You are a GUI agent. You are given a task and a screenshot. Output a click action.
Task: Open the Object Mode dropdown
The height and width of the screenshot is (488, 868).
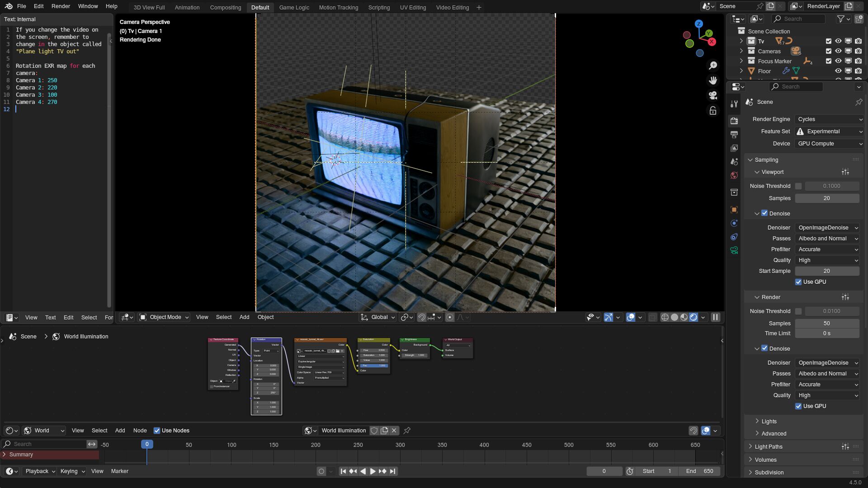(164, 317)
